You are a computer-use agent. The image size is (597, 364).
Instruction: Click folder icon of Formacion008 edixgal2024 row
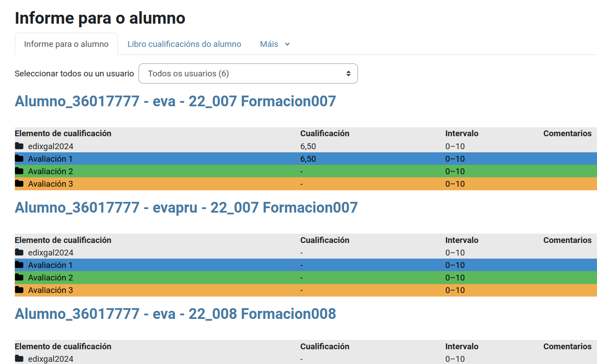tap(19, 359)
